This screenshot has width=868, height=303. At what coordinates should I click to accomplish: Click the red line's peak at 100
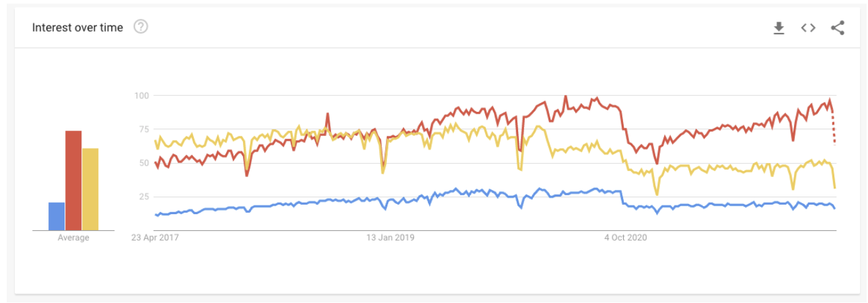[x=565, y=97]
